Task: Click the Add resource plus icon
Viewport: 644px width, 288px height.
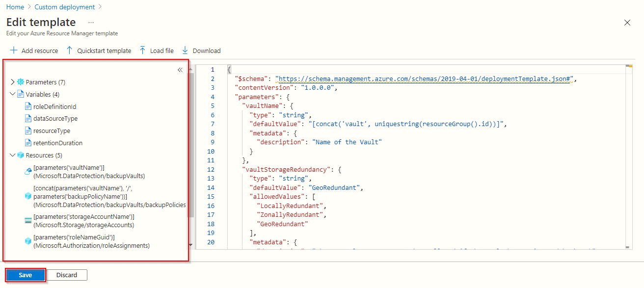Action: pos(14,51)
